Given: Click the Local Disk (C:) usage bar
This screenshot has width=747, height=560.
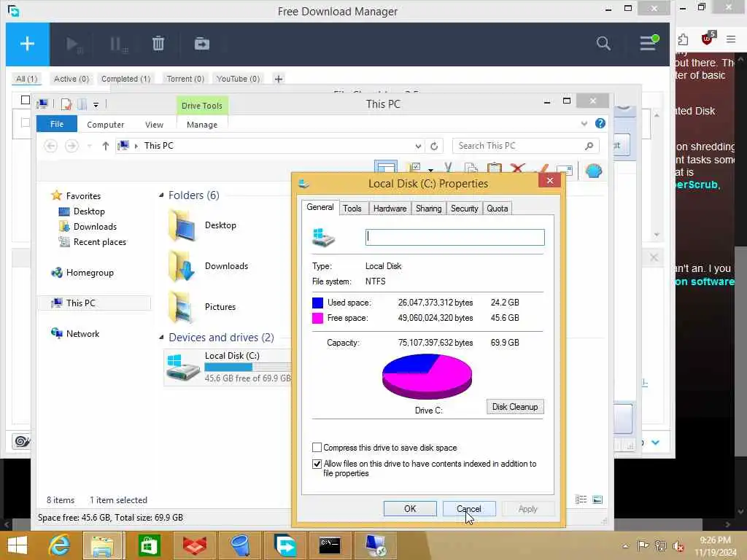Looking at the screenshot, I should (247, 367).
